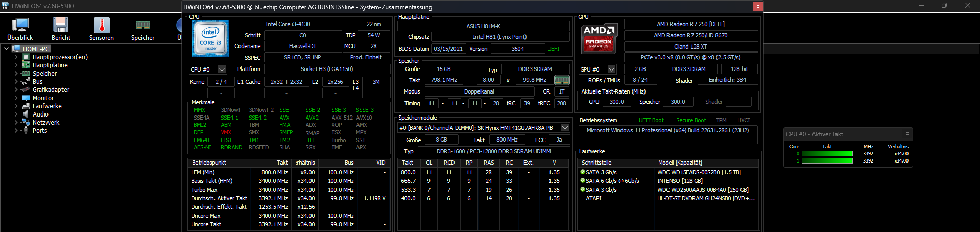Viewport: 980px width, 232px height.
Task: Expand the Ports tree node
Action: pyautogui.click(x=16, y=131)
